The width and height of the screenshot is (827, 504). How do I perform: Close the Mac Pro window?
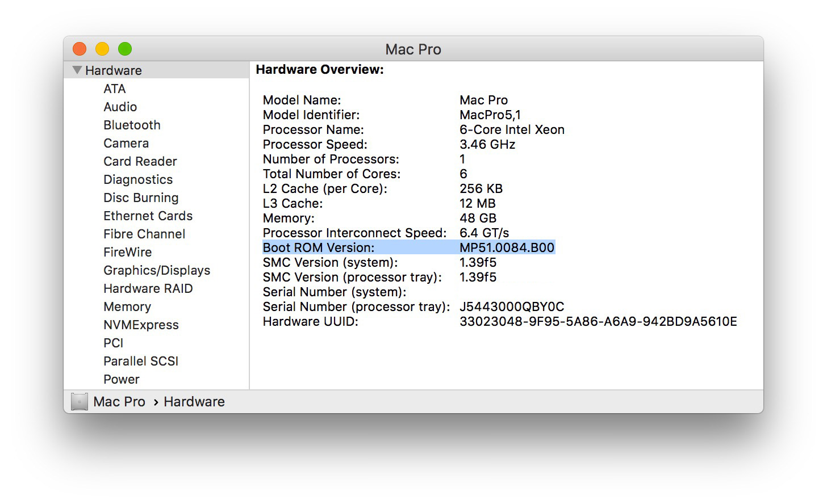tap(80, 49)
